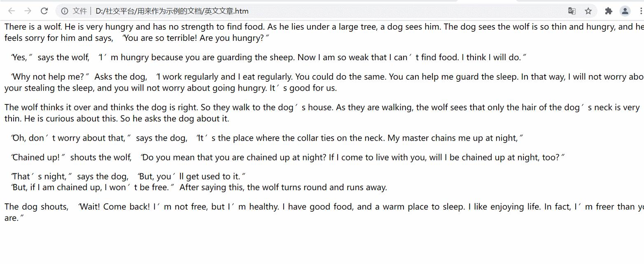The height and width of the screenshot is (264, 644).
Task: Click the paragraph "The wolf thinks it over"
Action: 322,113
